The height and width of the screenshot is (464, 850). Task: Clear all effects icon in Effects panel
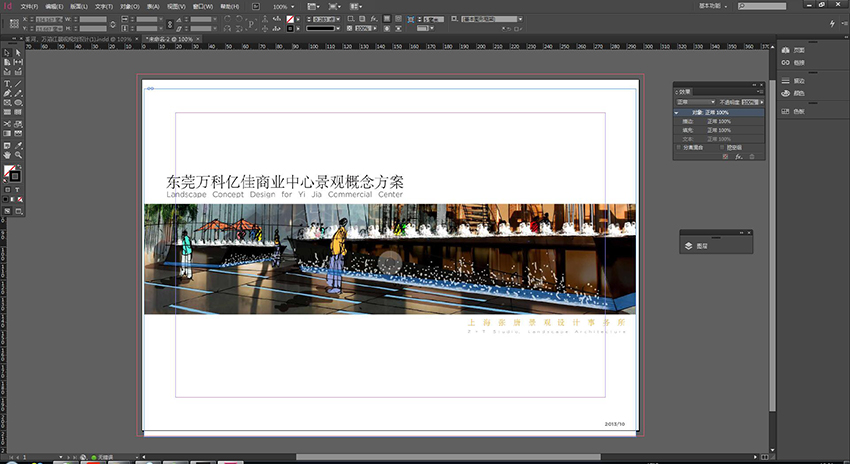[725, 157]
